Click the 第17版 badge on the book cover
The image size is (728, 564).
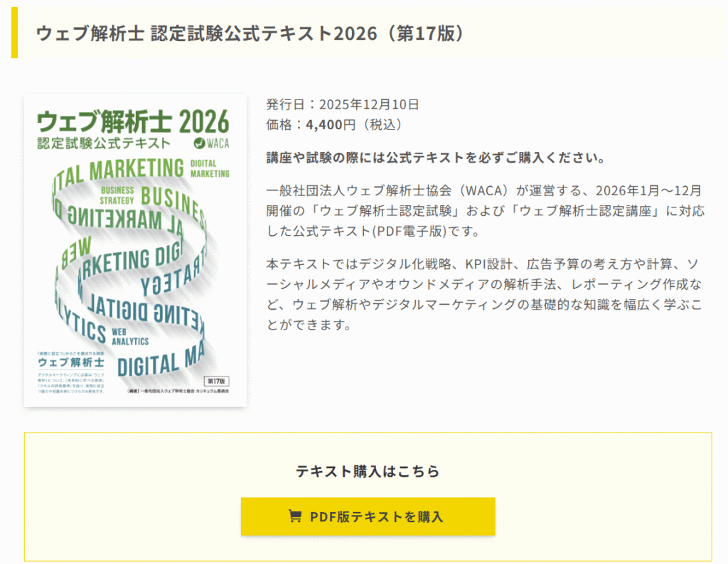point(218,381)
